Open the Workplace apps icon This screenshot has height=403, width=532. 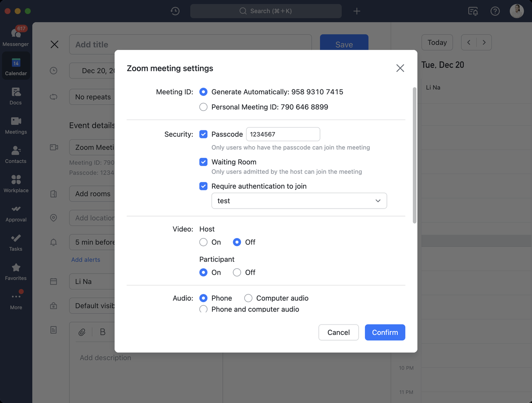coord(16,183)
